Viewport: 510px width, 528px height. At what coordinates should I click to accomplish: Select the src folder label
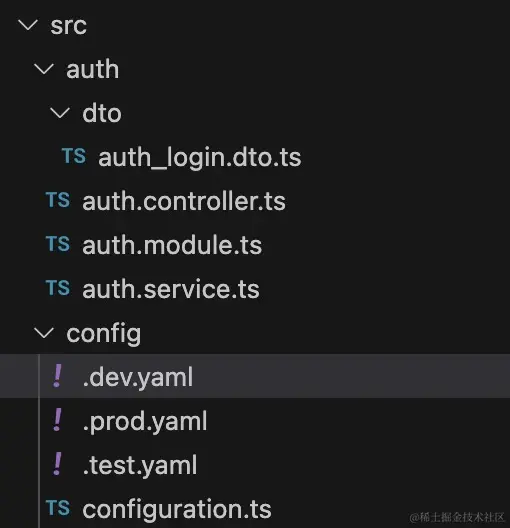(x=69, y=26)
